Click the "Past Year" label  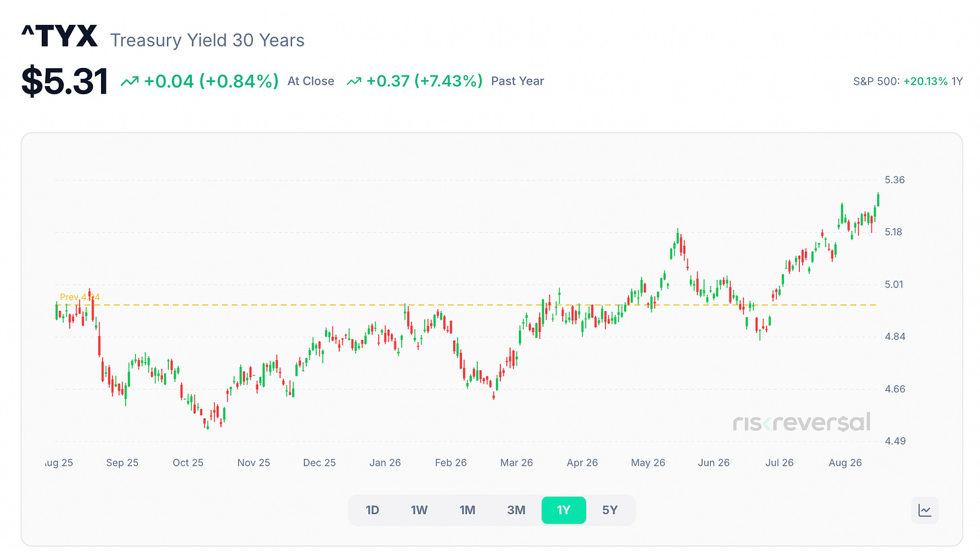(518, 81)
